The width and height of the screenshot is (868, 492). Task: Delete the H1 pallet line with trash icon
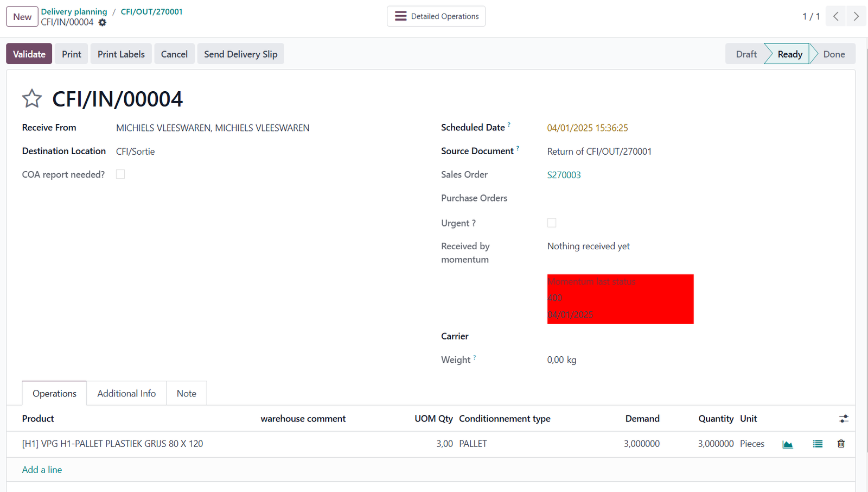[841, 444]
